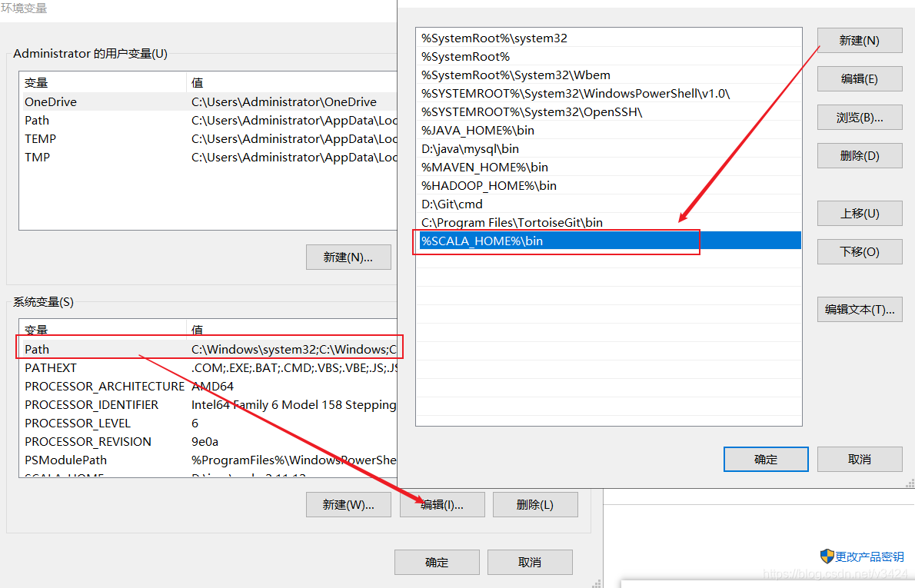Select the System32\OpenSSH\ path entry
The width and height of the screenshot is (915, 588).
[x=609, y=112]
